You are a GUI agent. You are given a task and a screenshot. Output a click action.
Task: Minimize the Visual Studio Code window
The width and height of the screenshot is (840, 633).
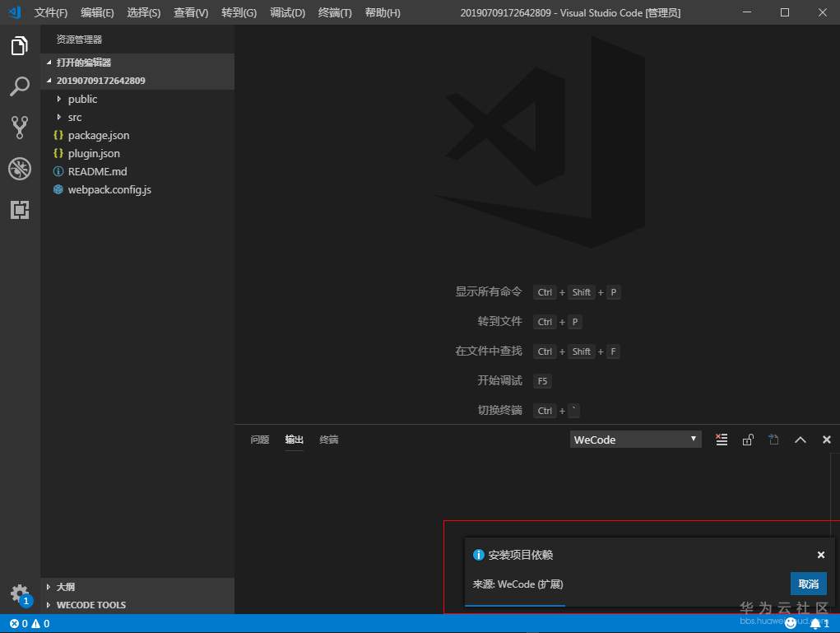click(x=747, y=12)
